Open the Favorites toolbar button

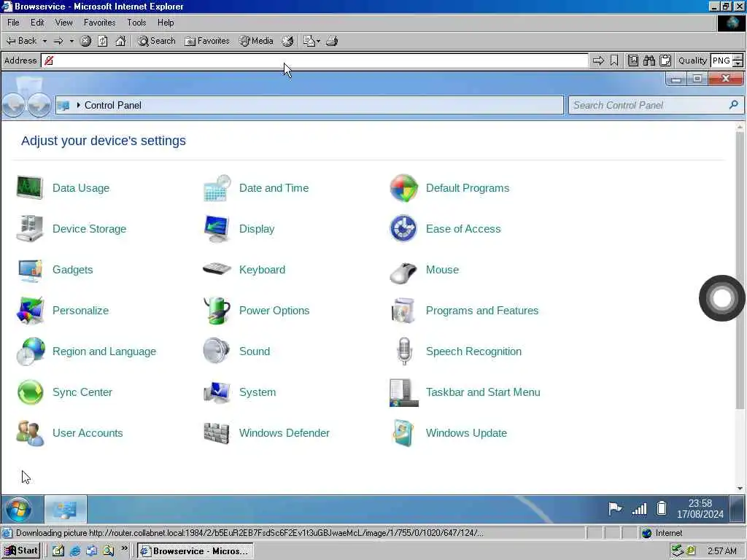tap(207, 41)
